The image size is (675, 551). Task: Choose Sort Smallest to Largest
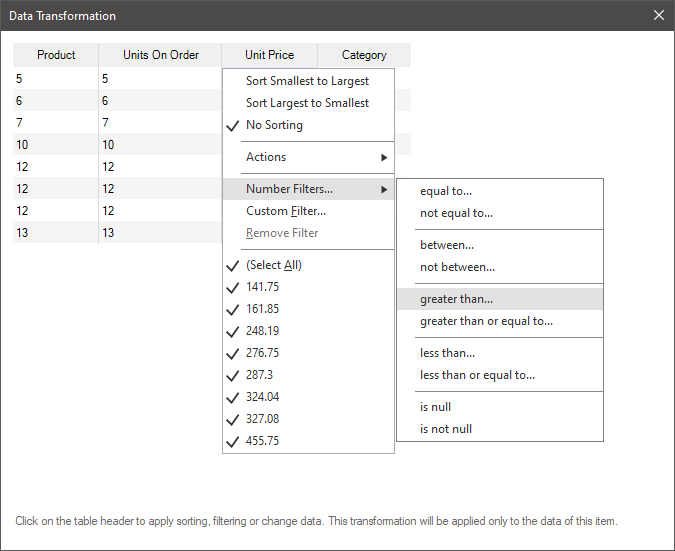pyautogui.click(x=307, y=81)
